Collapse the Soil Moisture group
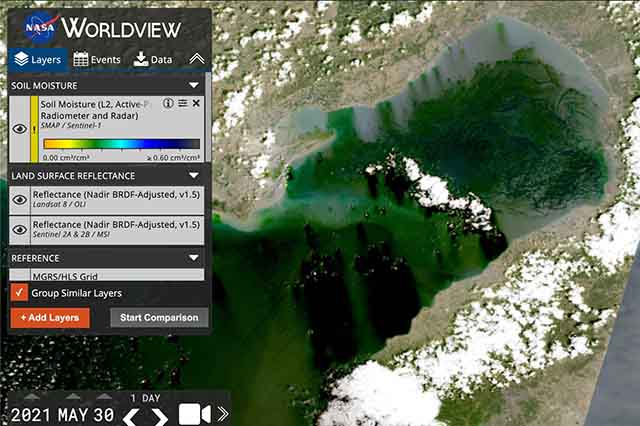Image resolution: width=640 pixels, height=426 pixels. (x=194, y=86)
